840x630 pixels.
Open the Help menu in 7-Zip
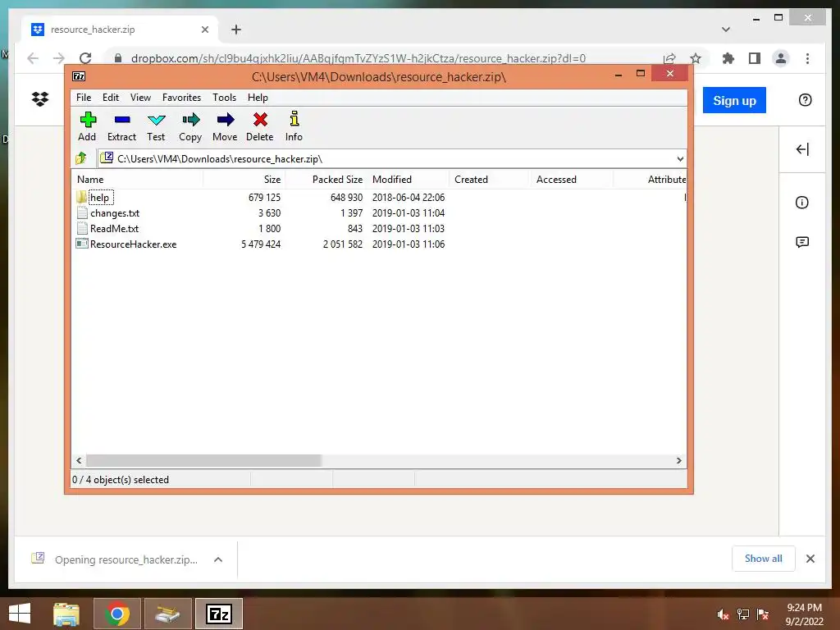click(x=258, y=98)
